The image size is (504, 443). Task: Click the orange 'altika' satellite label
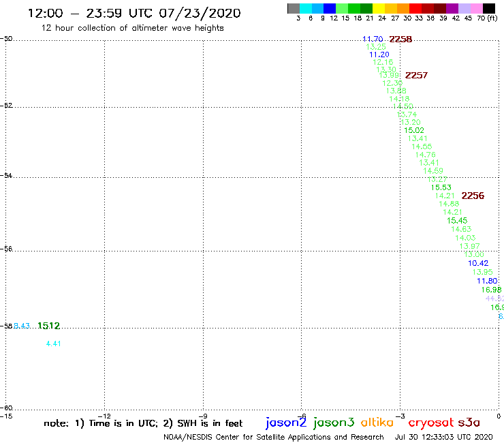click(x=377, y=423)
